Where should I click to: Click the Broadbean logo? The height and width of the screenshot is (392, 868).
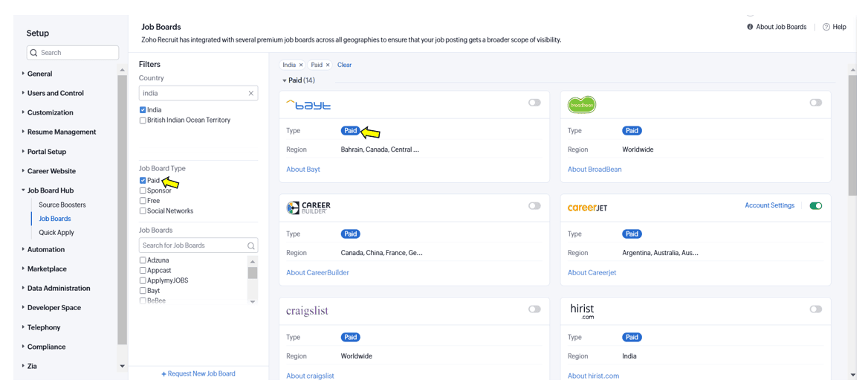click(x=582, y=104)
